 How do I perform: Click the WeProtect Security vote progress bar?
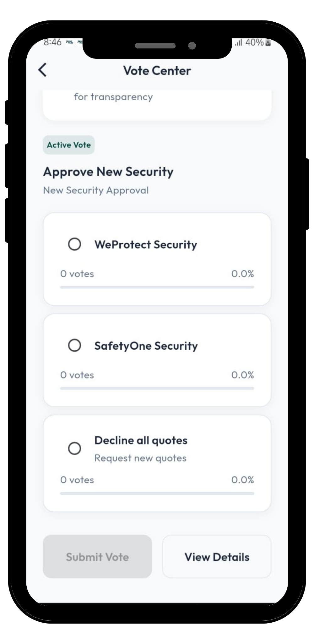pyautogui.click(x=157, y=287)
